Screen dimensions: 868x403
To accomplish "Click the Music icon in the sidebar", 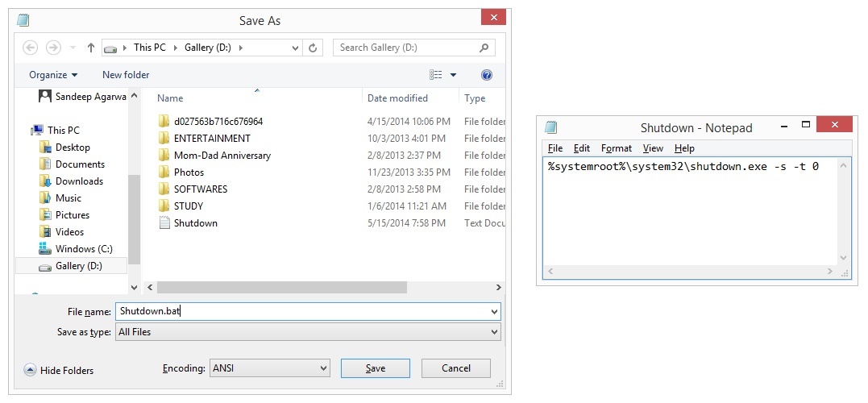I will (45, 197).
